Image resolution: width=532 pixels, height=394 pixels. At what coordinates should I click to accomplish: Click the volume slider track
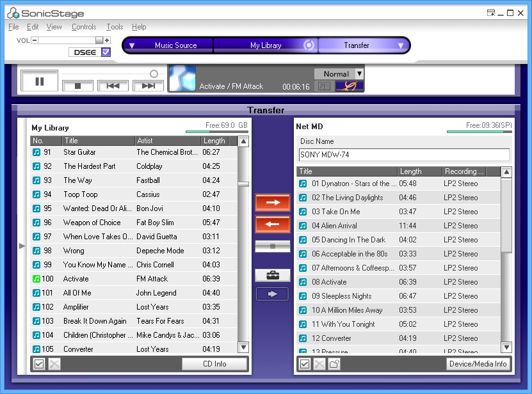(x=67, y=40)
